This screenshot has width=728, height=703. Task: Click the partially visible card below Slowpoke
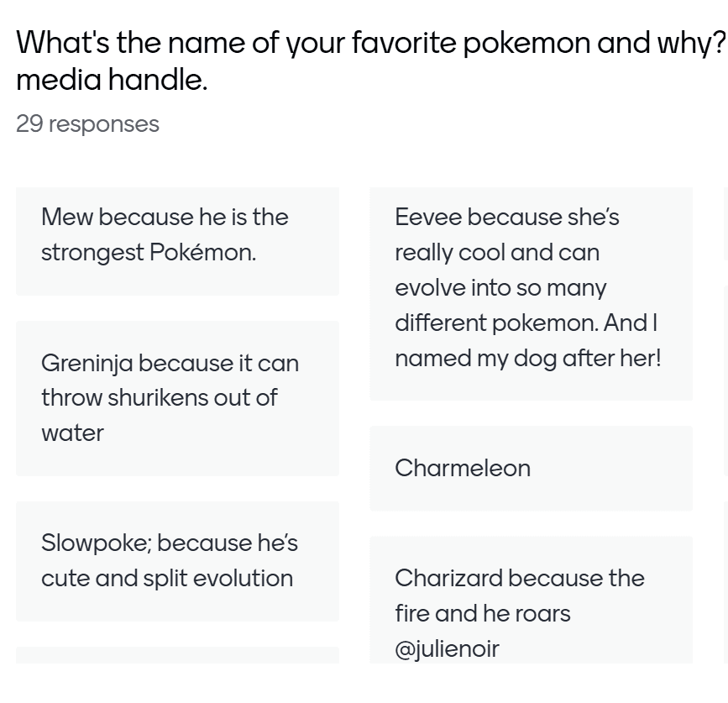[x=177, y=655]
